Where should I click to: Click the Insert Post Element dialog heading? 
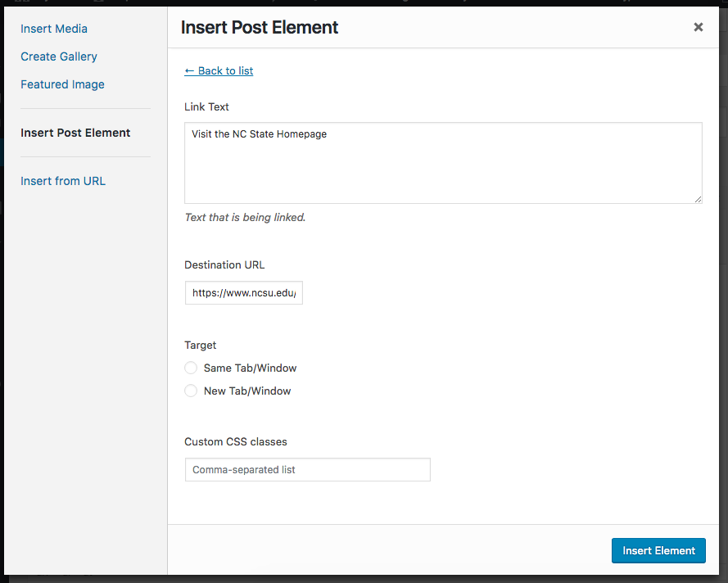point(260,27)
